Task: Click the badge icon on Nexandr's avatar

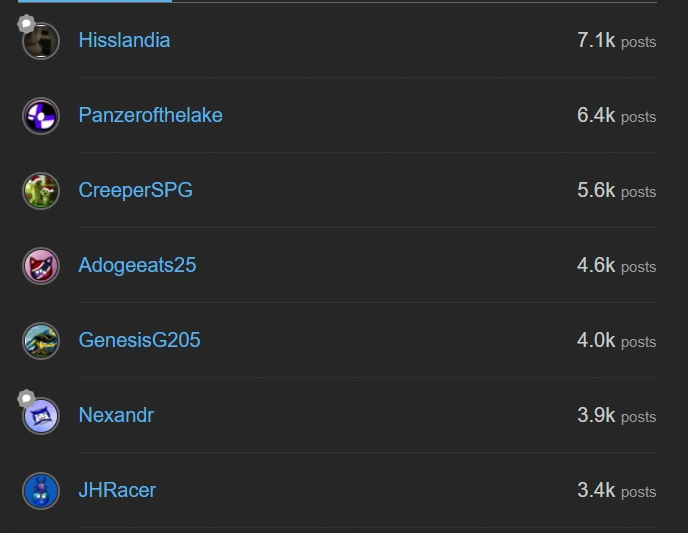Action: 27,399
